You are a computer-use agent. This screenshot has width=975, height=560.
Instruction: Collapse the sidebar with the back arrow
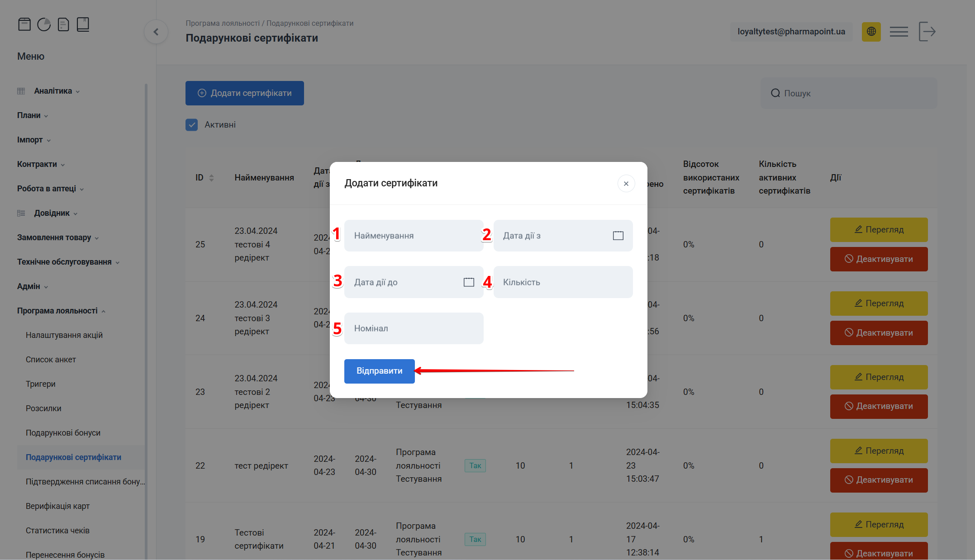[156, 32]
